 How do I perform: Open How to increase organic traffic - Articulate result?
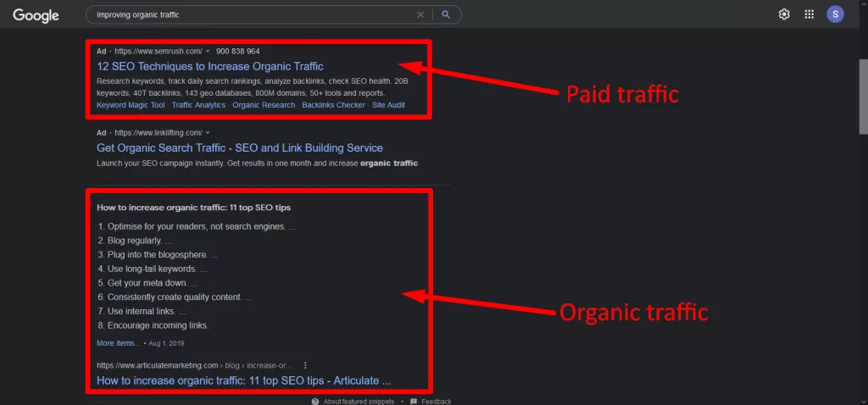[x=243, y=380]
